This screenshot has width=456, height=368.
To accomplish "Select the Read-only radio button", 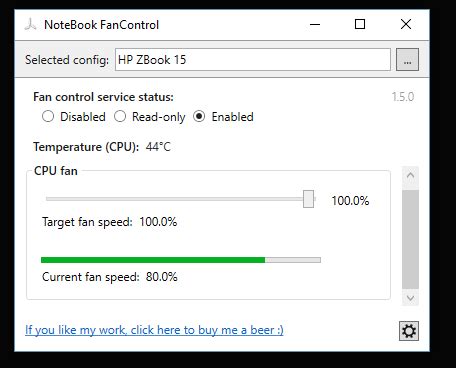I will coord(120,117).
